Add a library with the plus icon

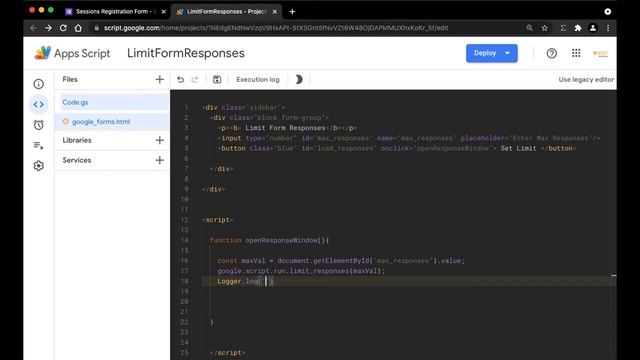pyautogui.click(x=160, y=140)
